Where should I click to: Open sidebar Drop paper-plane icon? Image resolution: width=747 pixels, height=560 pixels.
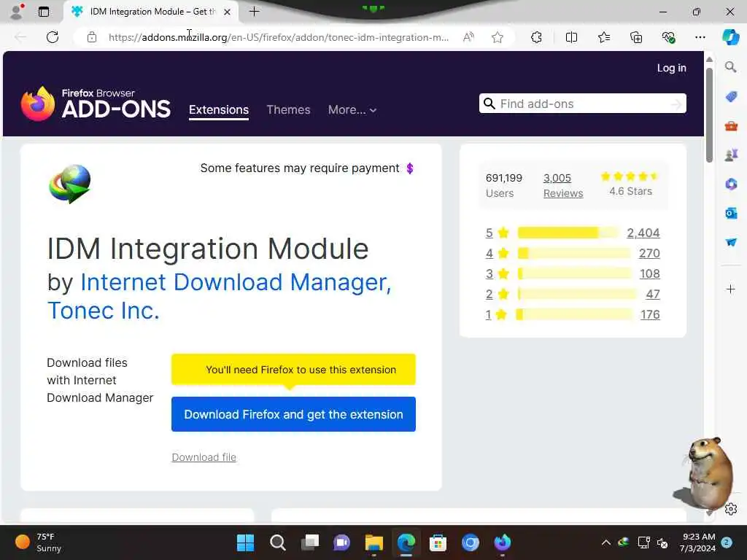(731, 242)
